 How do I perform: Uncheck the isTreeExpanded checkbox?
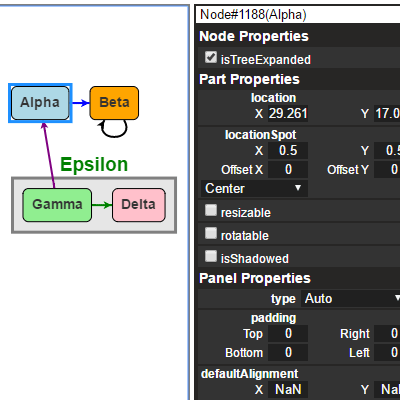pyautogui.click(x=211, y=57)
